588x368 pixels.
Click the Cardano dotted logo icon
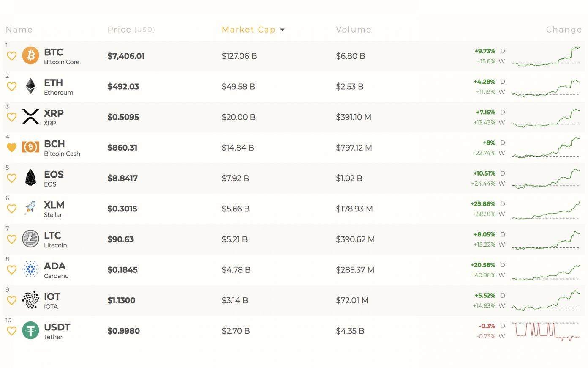point(30,269)
